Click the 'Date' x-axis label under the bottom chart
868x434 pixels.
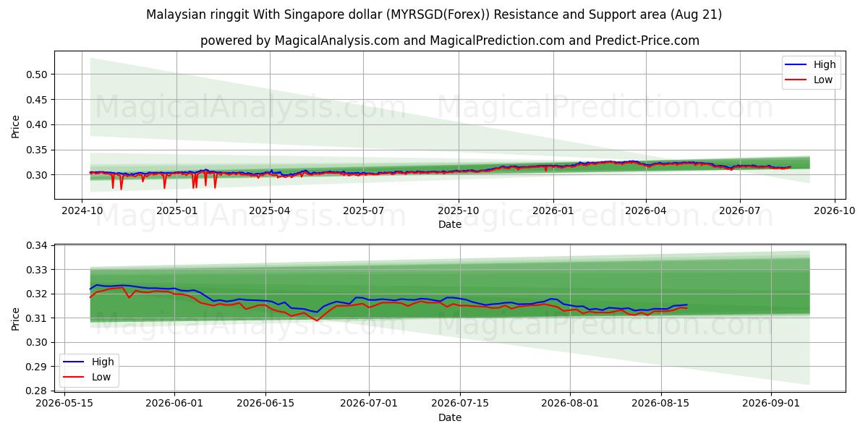pyautogui.click(x=450, y=418)
